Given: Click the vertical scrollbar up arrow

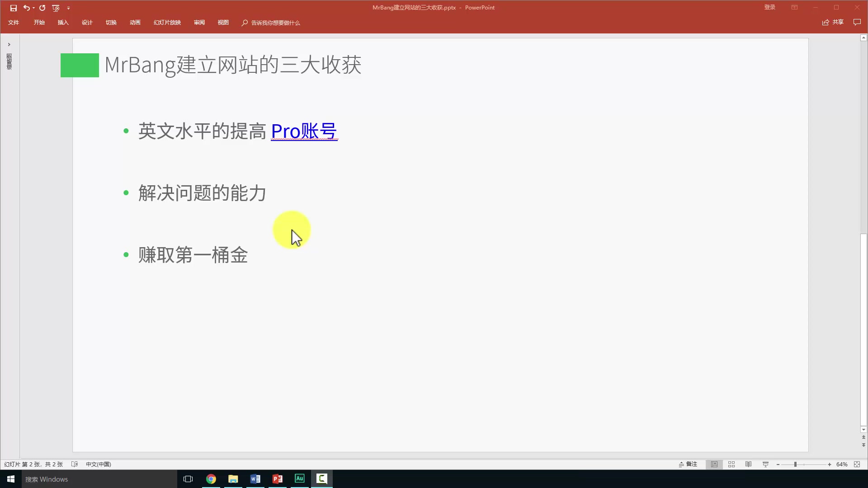Looking at the screenshot, I should (x=863, y=38).
